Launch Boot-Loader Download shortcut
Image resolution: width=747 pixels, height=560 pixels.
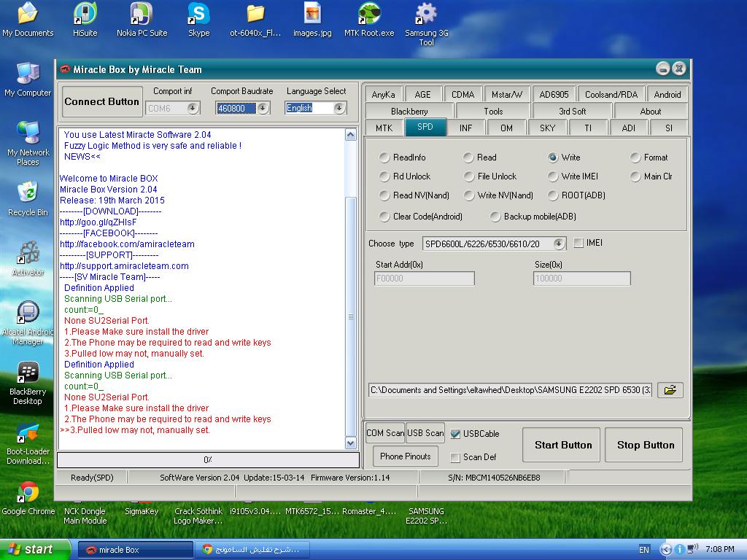(28, 444)
